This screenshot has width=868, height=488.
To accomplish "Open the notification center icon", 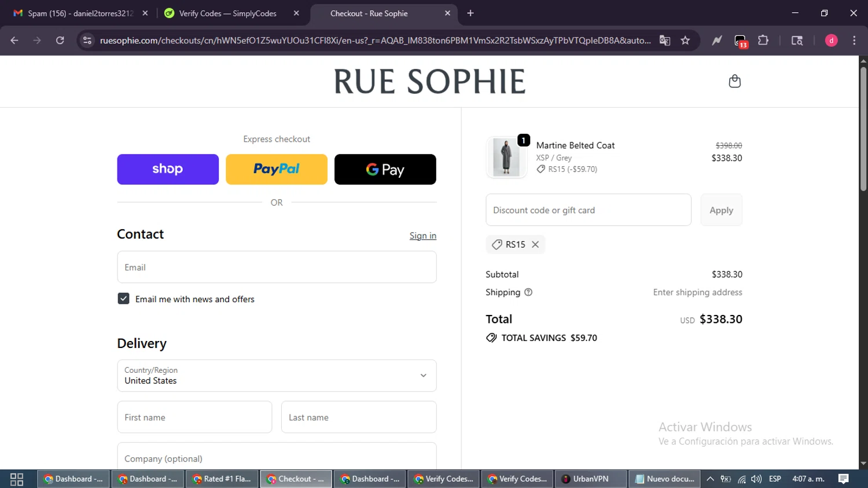I will 844,479.
